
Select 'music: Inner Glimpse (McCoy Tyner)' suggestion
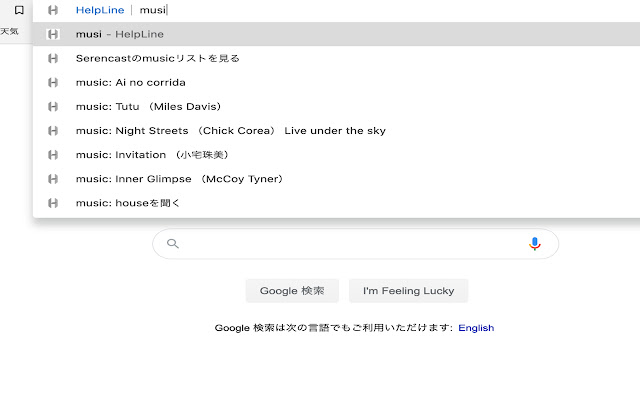point(336,178)
